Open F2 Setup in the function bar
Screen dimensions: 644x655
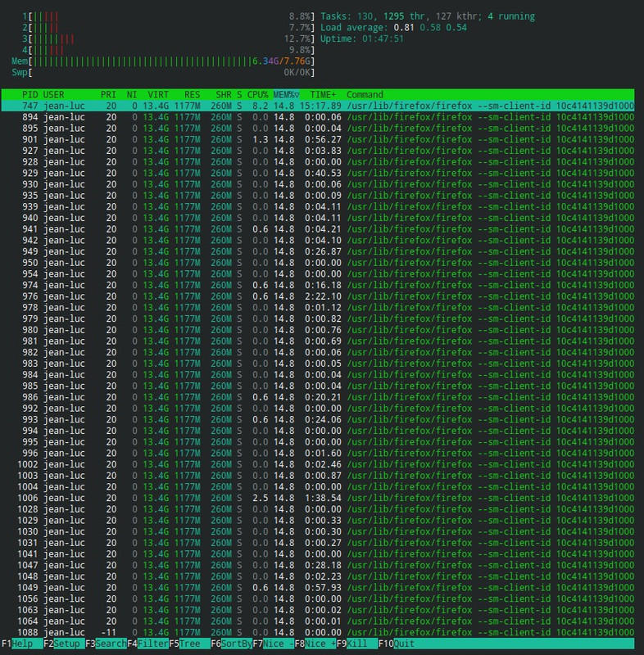pyautogui.click(x=64, y=644)
